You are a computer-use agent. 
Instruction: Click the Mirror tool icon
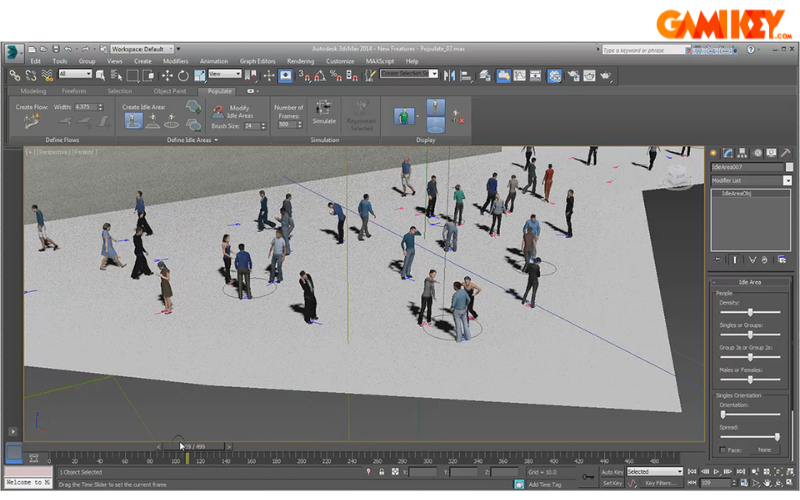coord(449,76)
